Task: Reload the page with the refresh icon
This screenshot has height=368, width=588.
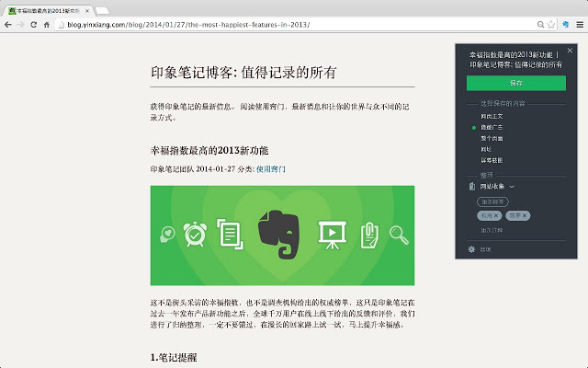Action: 33,25
